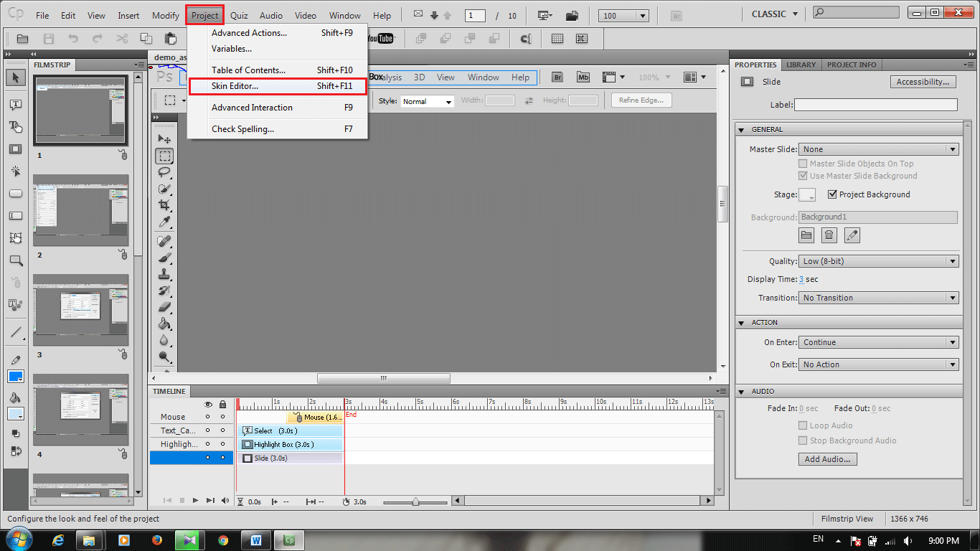Image resolution: width=980 pixels, height=551 pixels.
Task: Click the Accessibility button
Action: point(923,82)
